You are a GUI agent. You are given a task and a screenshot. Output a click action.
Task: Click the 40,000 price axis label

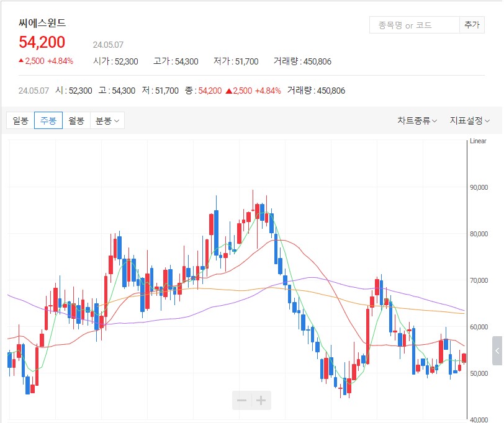pos(478,420)
